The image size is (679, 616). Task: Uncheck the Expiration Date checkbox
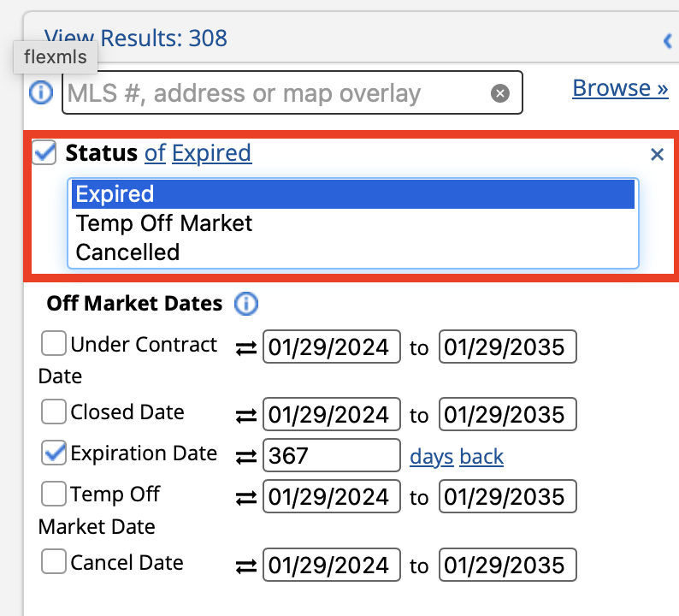coord(54,453)
